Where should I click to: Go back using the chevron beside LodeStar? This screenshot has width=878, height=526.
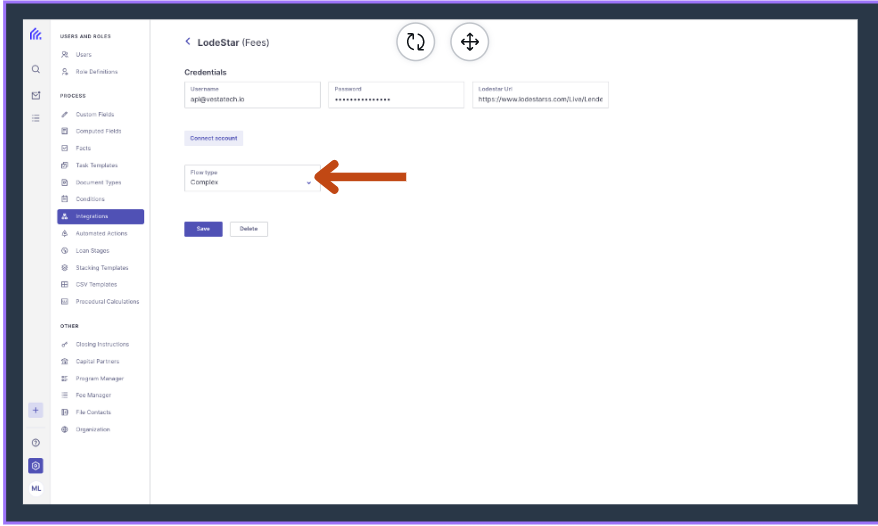click(x=188, y=41)
